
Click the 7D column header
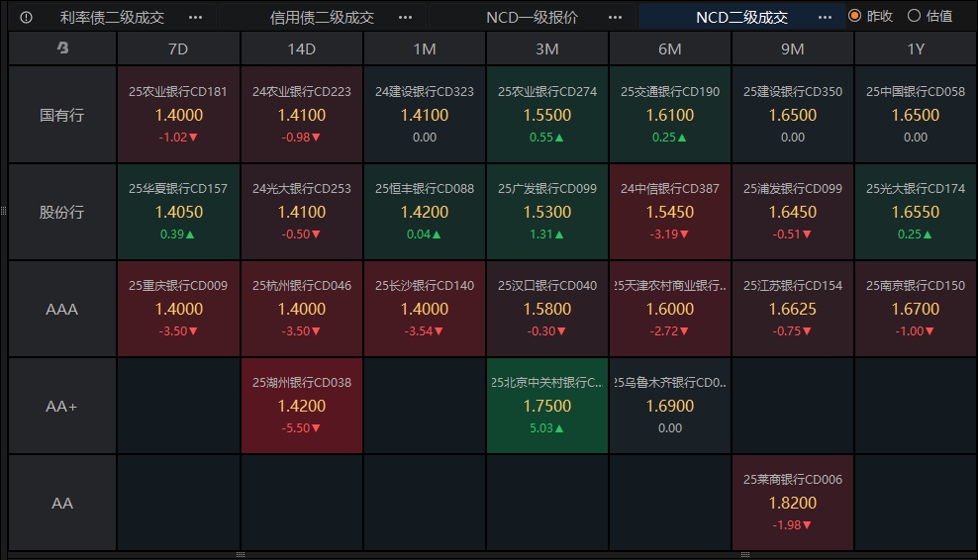click(178, 48)
